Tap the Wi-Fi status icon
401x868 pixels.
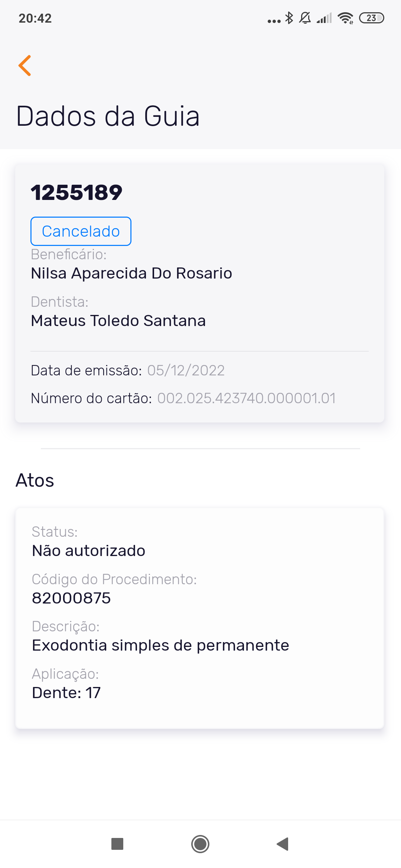(345, 18)
